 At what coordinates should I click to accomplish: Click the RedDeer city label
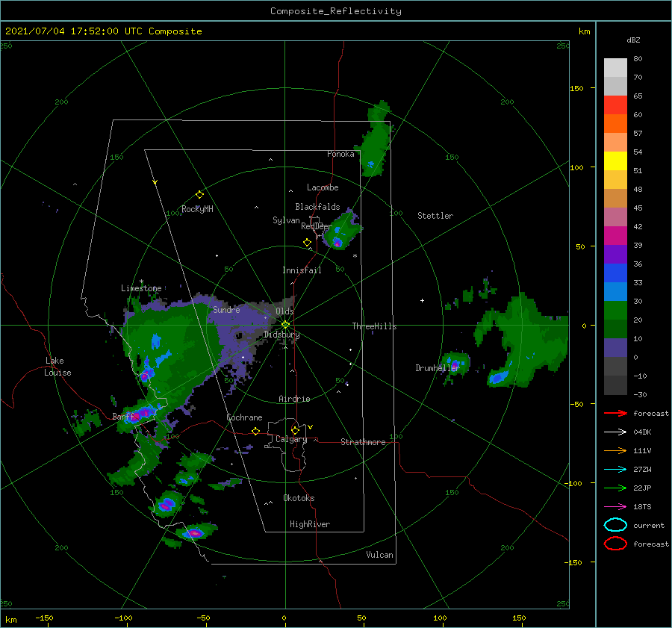pos(317,226)
